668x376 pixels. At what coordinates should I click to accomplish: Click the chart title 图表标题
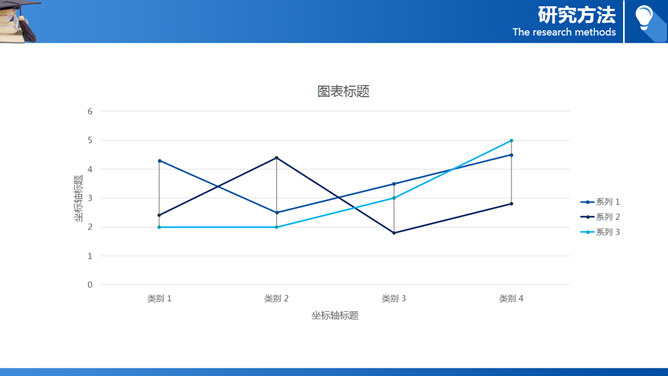tap(343, 91)
